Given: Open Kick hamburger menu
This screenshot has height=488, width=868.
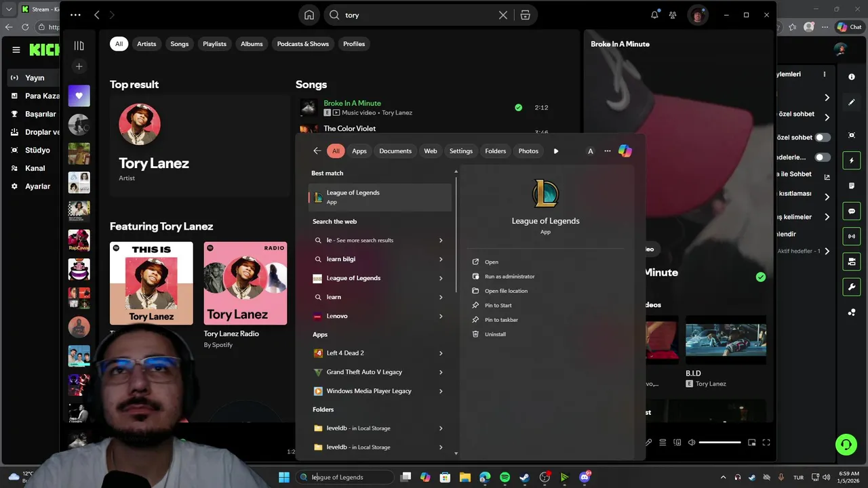Looking at the screenshot, I should [16, 49].
